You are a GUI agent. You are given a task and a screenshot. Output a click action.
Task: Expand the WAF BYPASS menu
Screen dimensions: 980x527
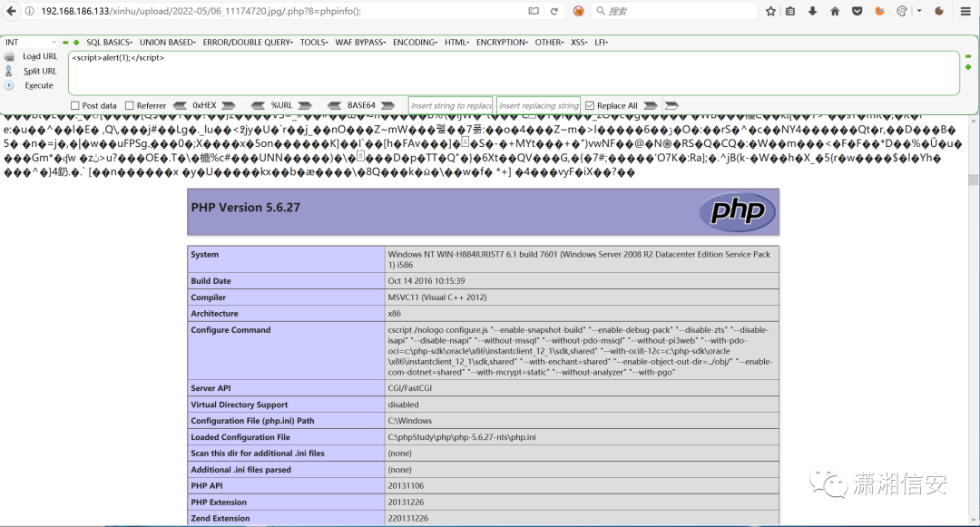(x=360, y=43)
